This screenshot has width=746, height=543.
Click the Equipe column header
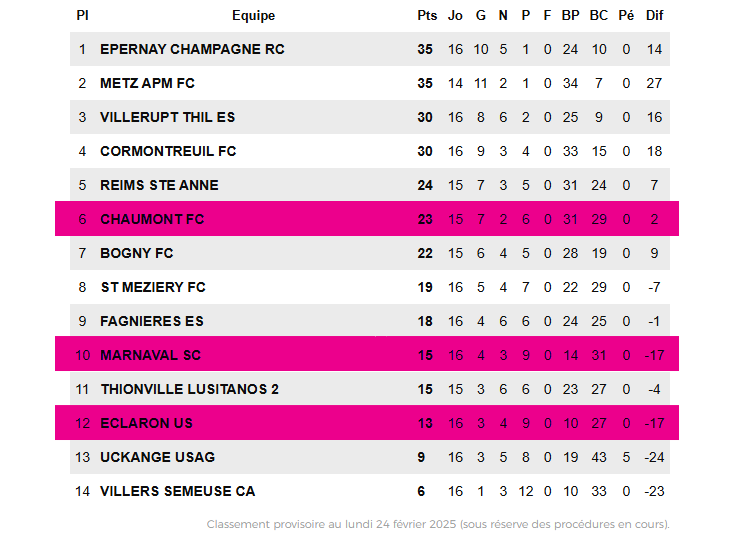pos(253,15)
